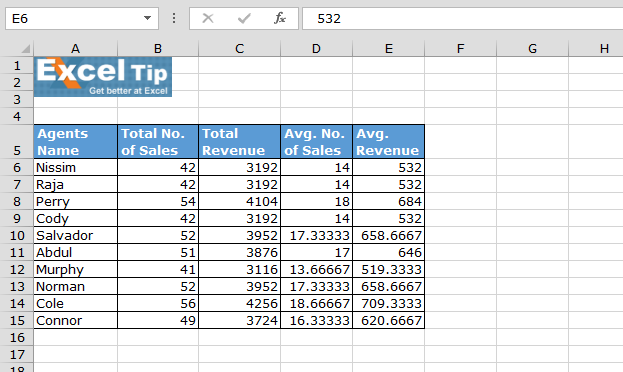Select column B header
The width and height of the screenshot is (623, 372).
click(158, 48)
